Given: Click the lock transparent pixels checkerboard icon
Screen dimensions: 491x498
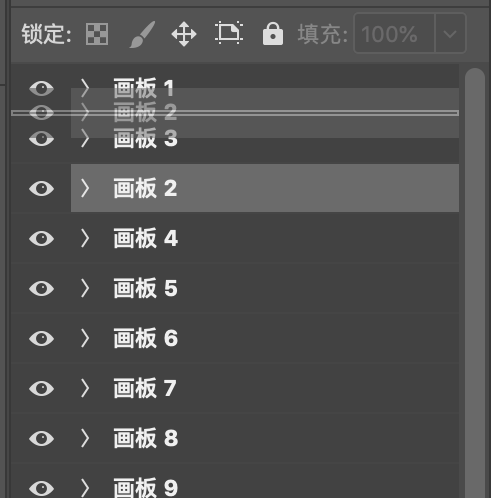Looking at the screenshot, I should pyautogui.click(x=97, y=34).
